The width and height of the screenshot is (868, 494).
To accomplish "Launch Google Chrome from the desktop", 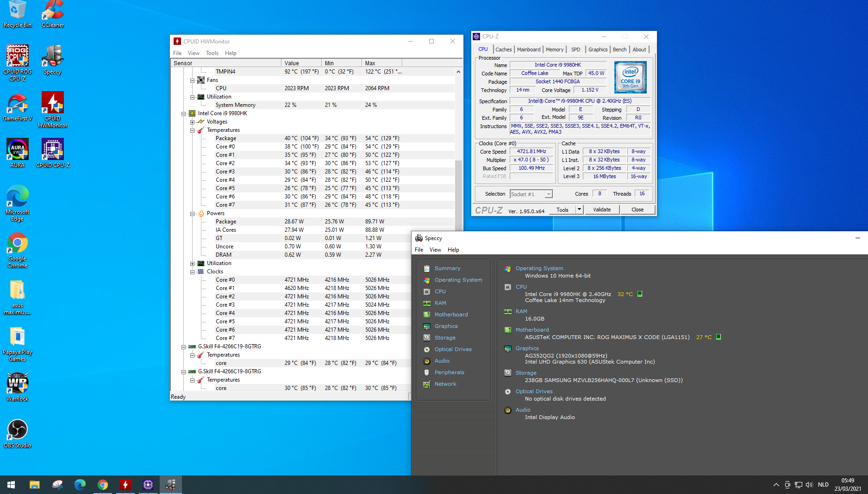I will tap(18, 250).
